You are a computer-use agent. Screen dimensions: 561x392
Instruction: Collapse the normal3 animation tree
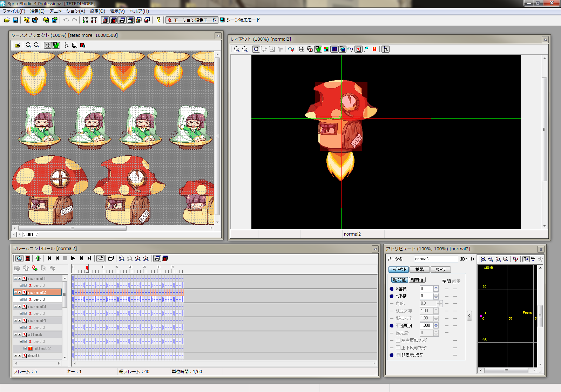pyautogui.click(x=15, y=306)
